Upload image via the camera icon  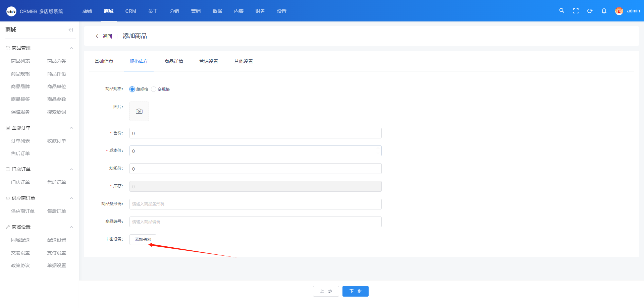click(x=139, y=111)
